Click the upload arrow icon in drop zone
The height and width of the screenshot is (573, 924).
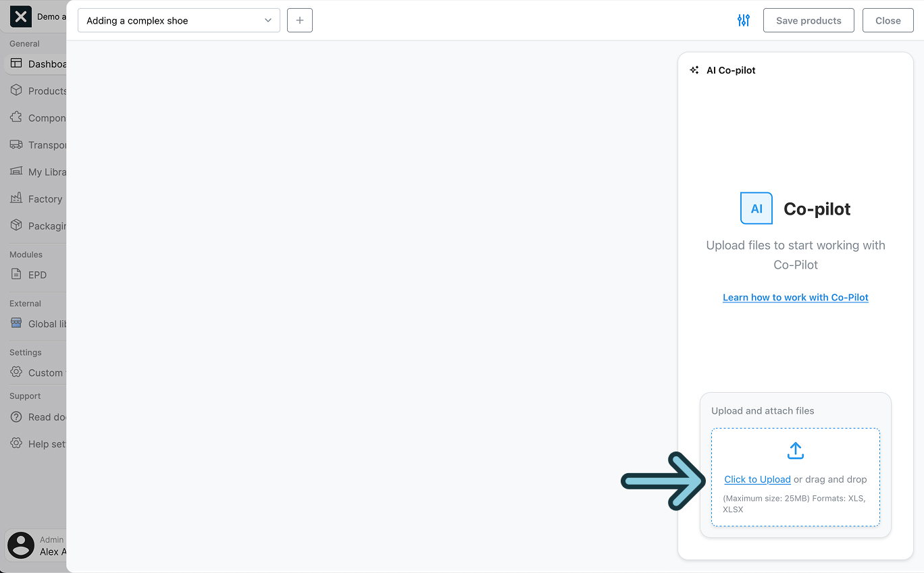[x=795, y=450]
